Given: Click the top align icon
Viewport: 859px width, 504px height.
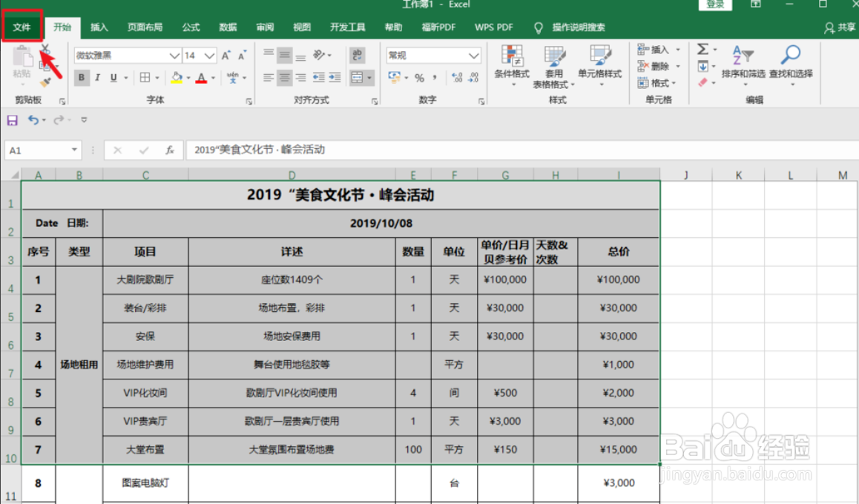Looking at the screenshot, I should tap(269, 55).
